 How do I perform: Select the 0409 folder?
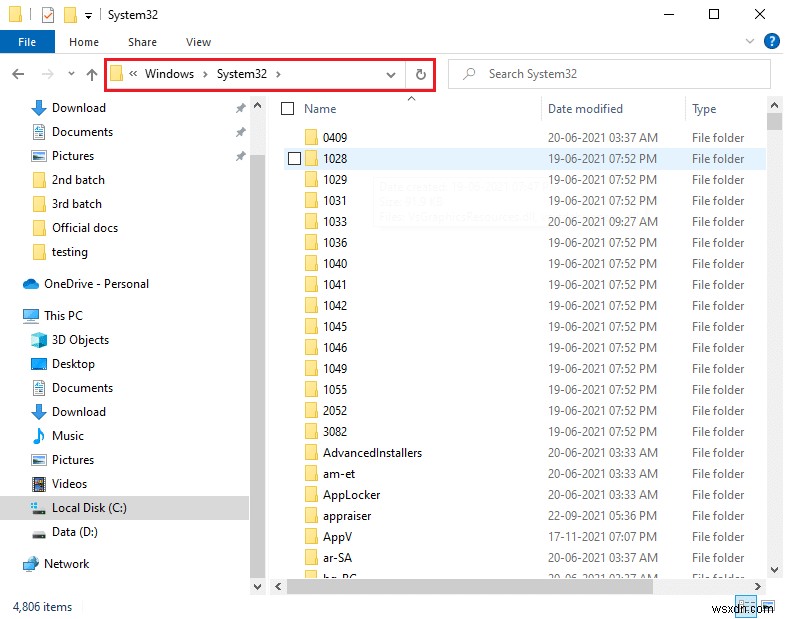(334, 138)
